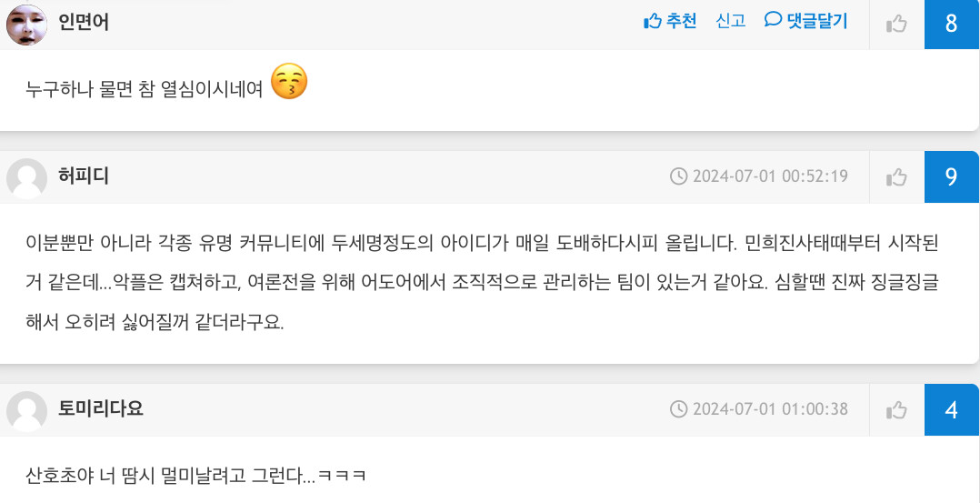
Task: Click the vote count box showing 4
Action: pyautogui.click(x=951, y=409)
